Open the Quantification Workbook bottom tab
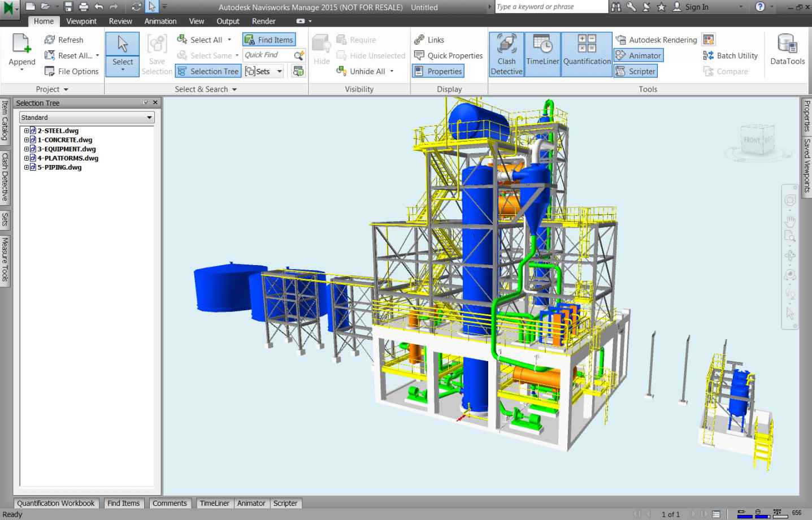812x520 pixels. [56, 503]
